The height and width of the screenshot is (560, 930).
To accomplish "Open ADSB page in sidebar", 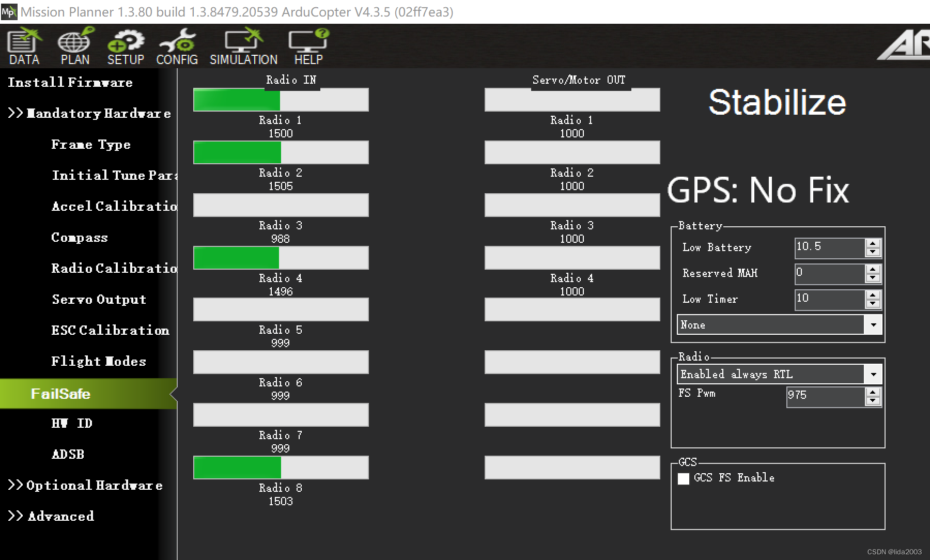I will click(68, 454).
